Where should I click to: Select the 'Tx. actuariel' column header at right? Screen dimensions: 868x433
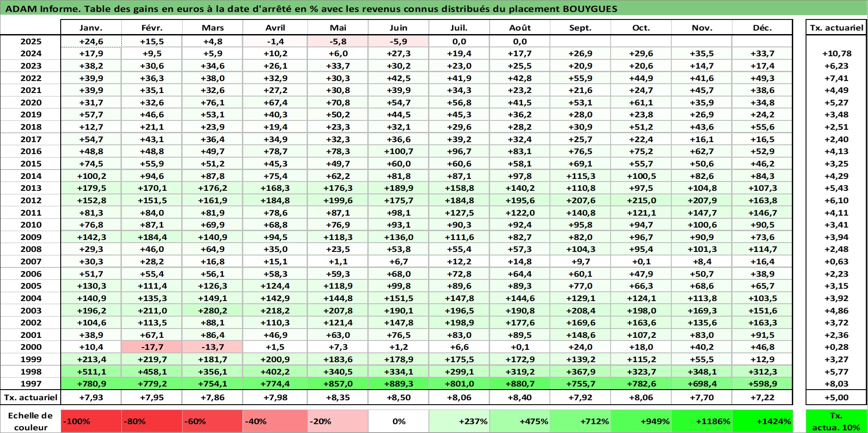click(x=836, y=27)
